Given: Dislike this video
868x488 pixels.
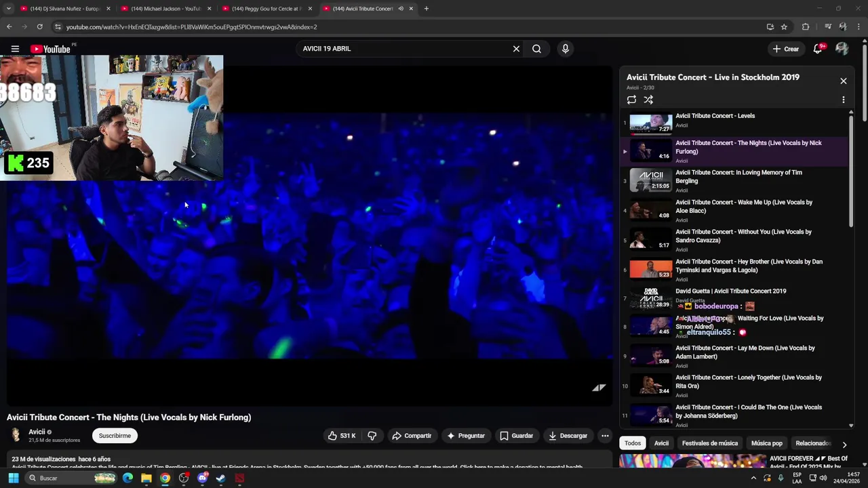Looking at the screenshot, I should pos(372,436).
